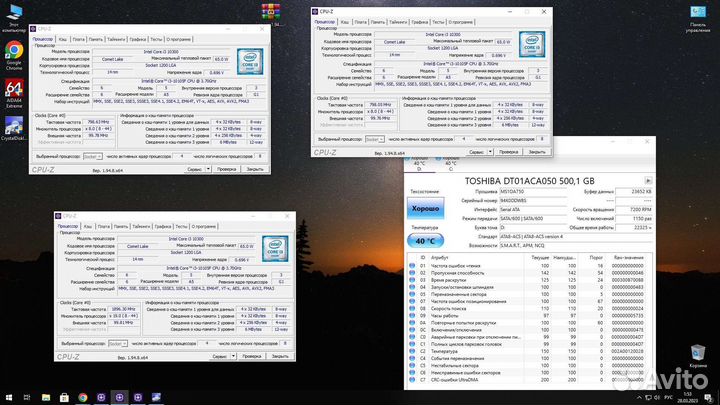Open the Сервис dropdown arrow in the 798.03 MHz CPU-Z window
The image size is (720, 405).
490,152
